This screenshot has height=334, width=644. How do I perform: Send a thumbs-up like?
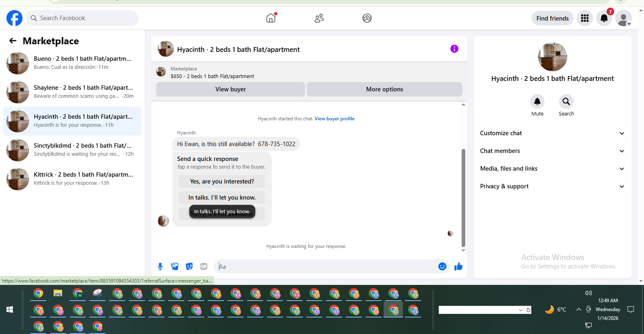coord(458,266)
